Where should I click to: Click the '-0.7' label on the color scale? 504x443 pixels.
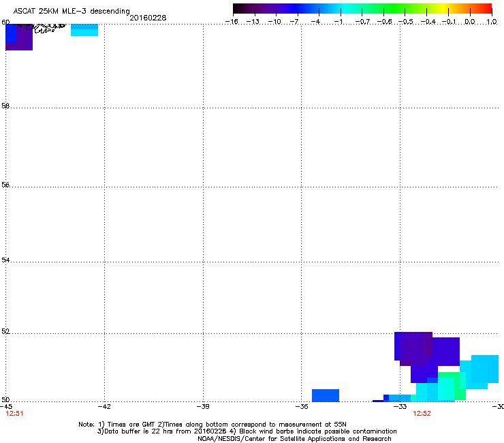(x=362, y=22)
